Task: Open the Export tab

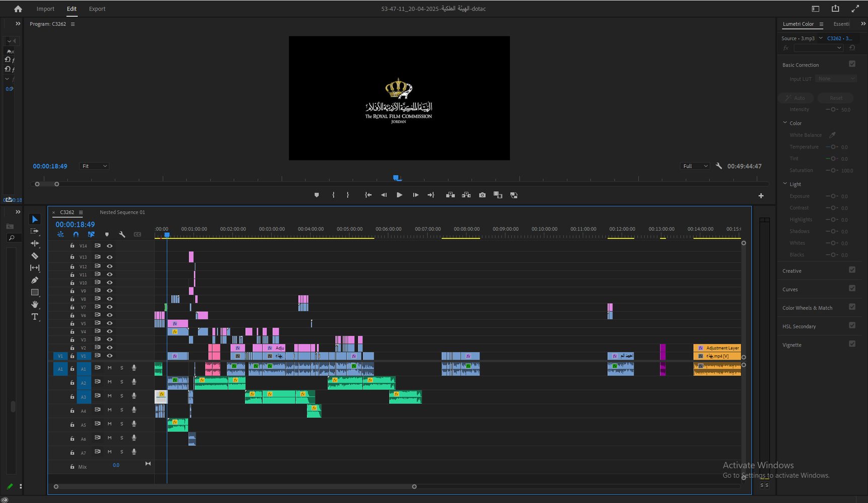Action: click(97, 9)
